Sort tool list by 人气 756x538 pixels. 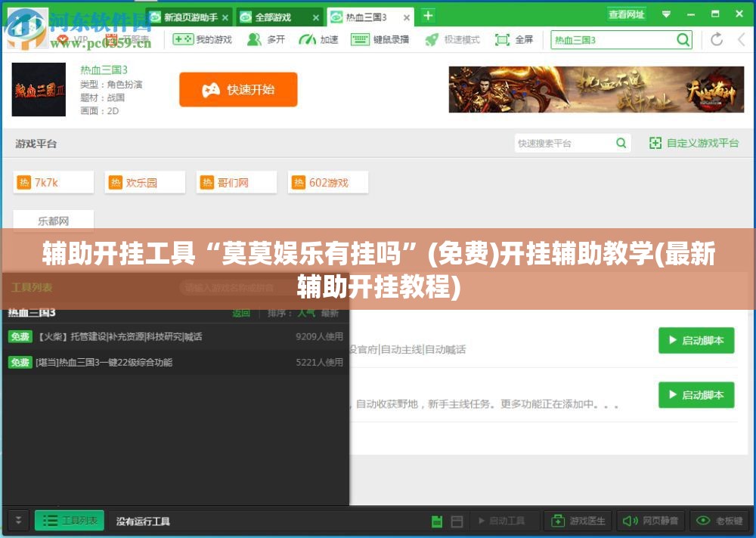point(305,314)
